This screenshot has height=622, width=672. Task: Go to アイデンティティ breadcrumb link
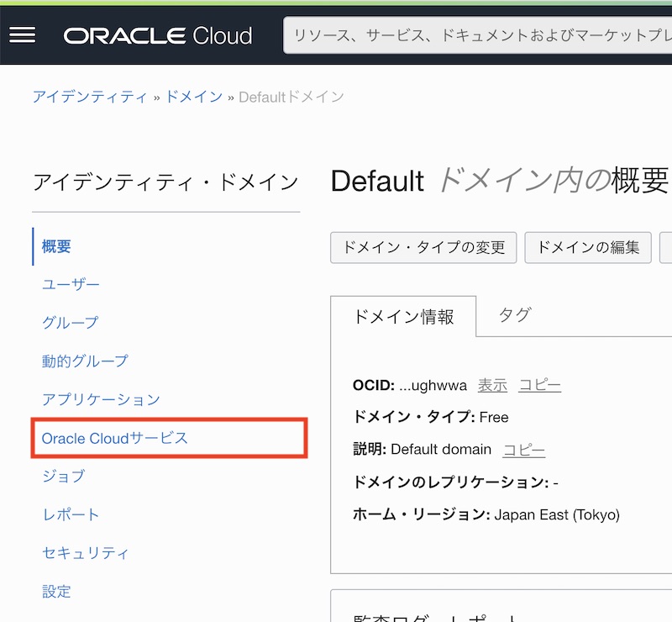[x=90, y=97]
